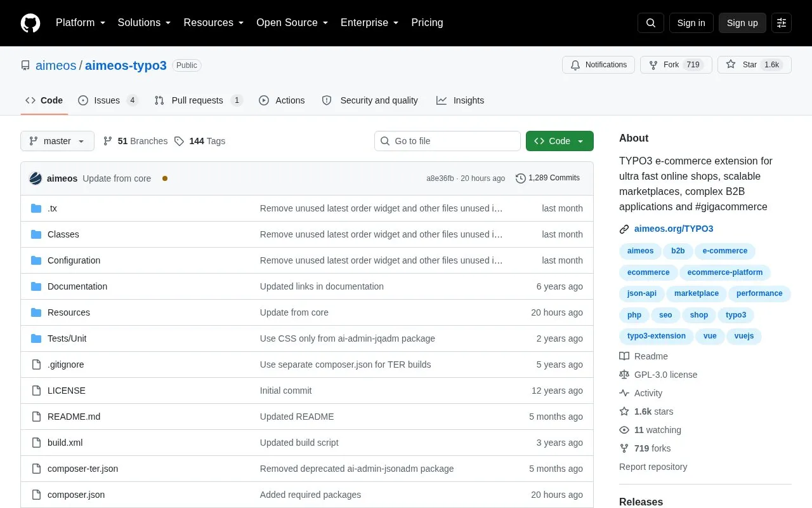812x508 pixels.
Task: Click the LICENSE file icon
Action: click(x=36, y=391)
